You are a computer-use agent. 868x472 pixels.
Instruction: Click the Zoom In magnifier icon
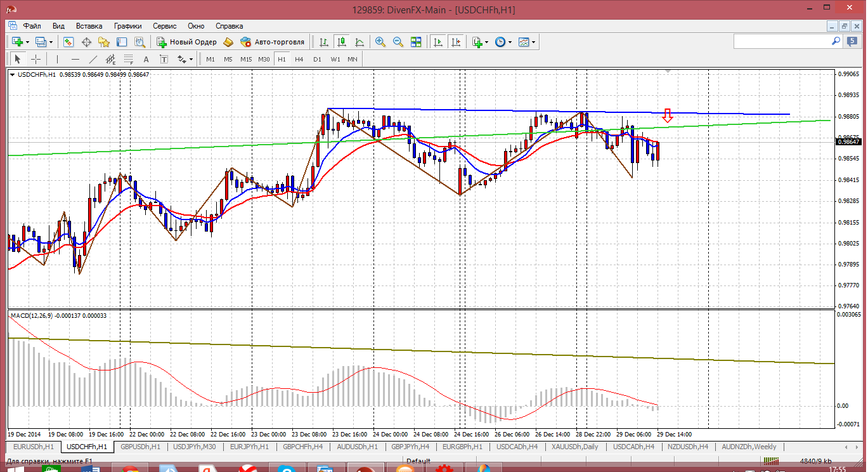pos(380,42)
